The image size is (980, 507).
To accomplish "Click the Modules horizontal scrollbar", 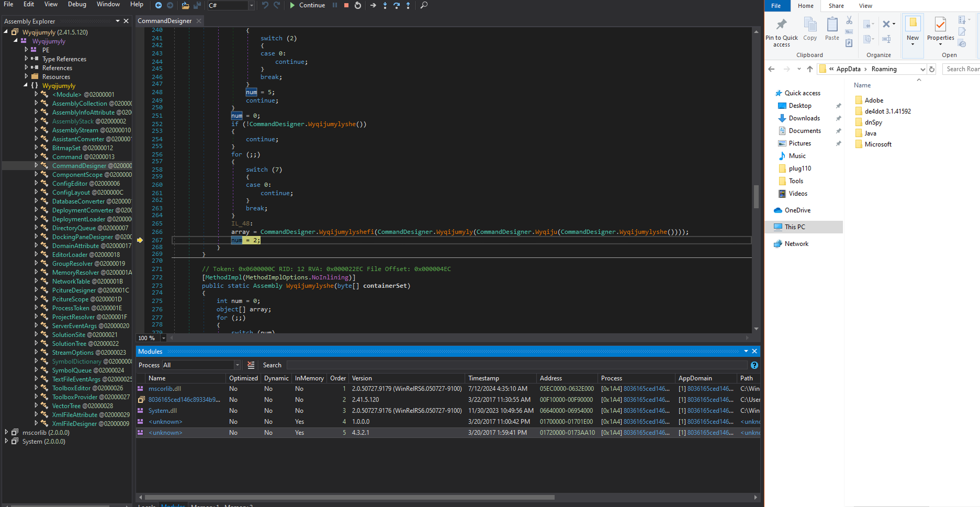I will [x=349, y=497].
